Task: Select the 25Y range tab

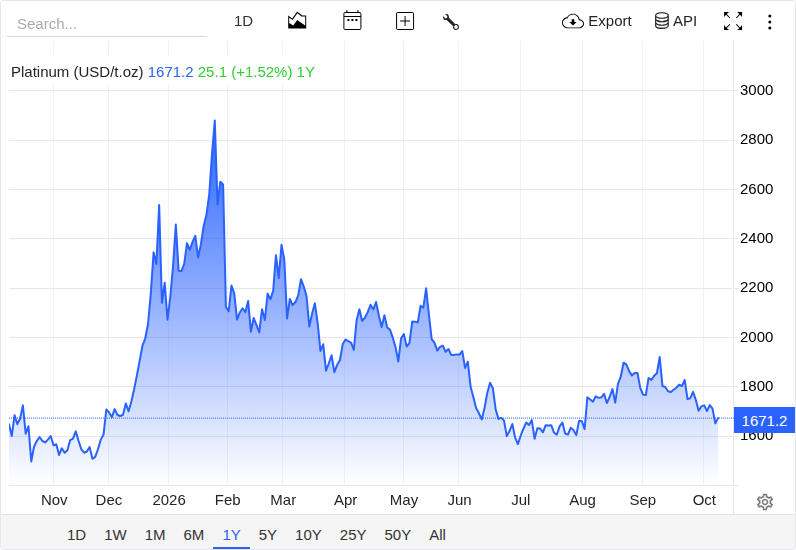Action: point(353,535)
